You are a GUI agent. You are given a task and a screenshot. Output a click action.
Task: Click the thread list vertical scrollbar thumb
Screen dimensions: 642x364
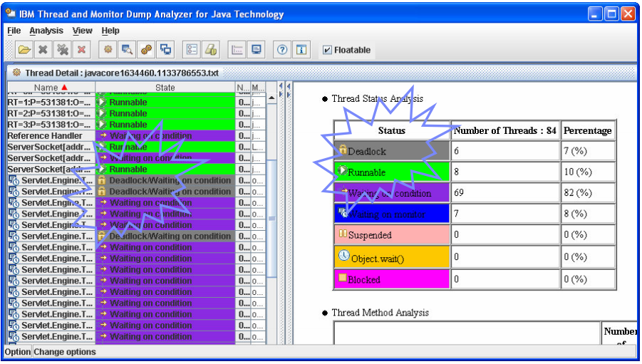[x=271, y=219]
